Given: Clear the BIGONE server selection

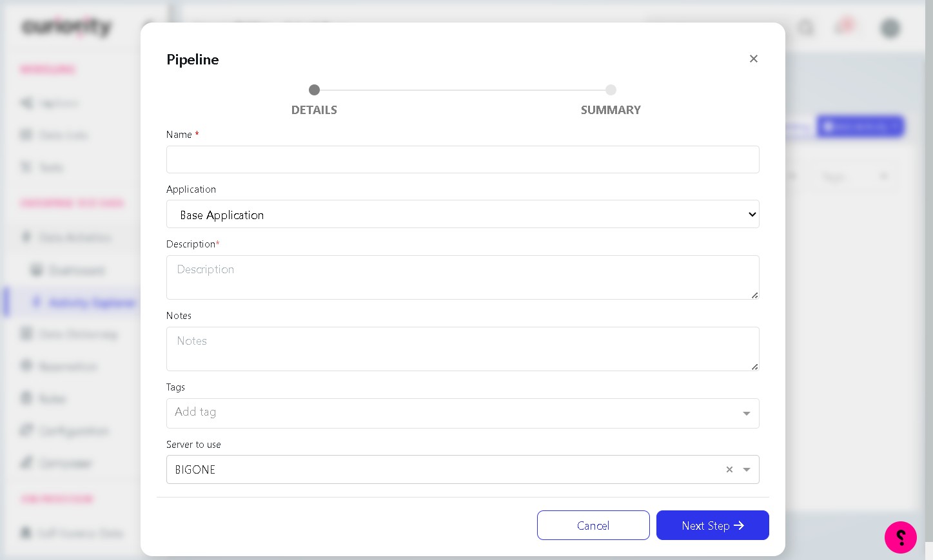Looking at the screenshot, I should click(729, 470).
